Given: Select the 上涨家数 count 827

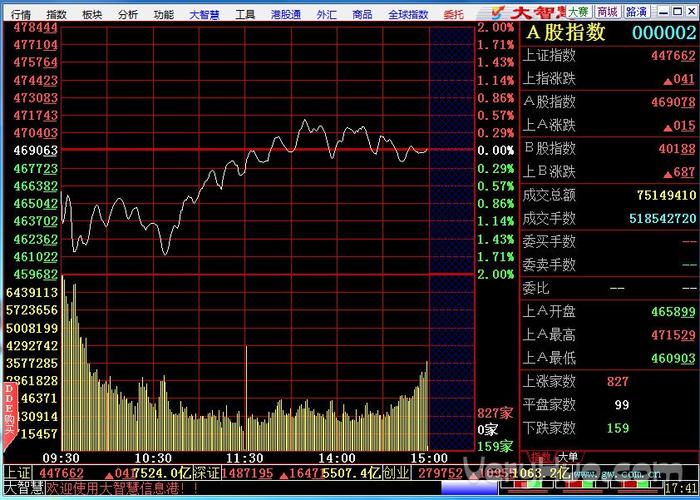Looking at the screenshot, I should (x=617, y=382).
